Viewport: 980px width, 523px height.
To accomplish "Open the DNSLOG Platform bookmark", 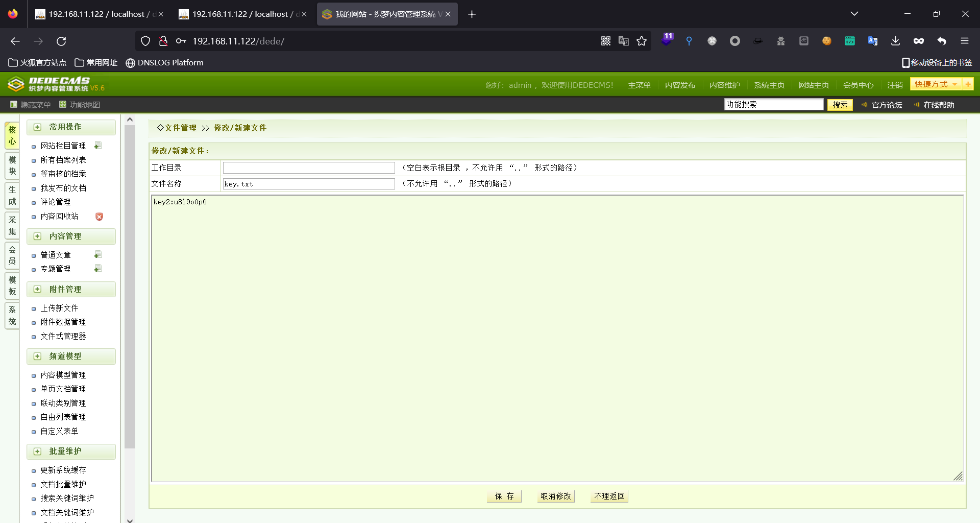I will coord(164,63).
